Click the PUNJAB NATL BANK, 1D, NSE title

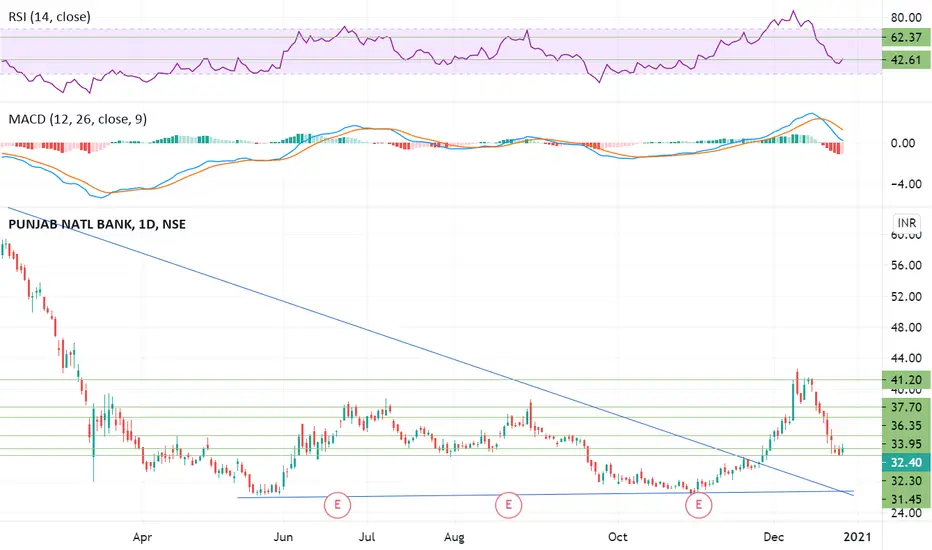tap(97, 224)
